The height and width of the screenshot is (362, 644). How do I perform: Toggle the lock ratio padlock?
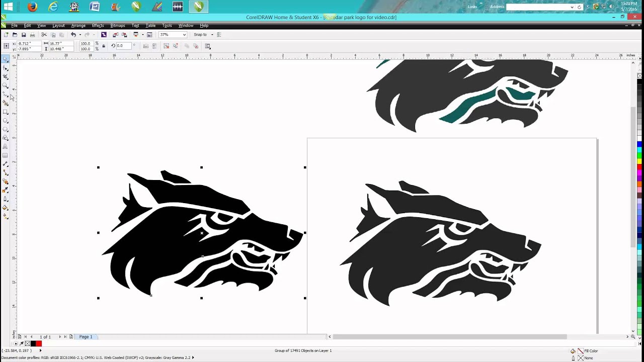pos(104,46)
